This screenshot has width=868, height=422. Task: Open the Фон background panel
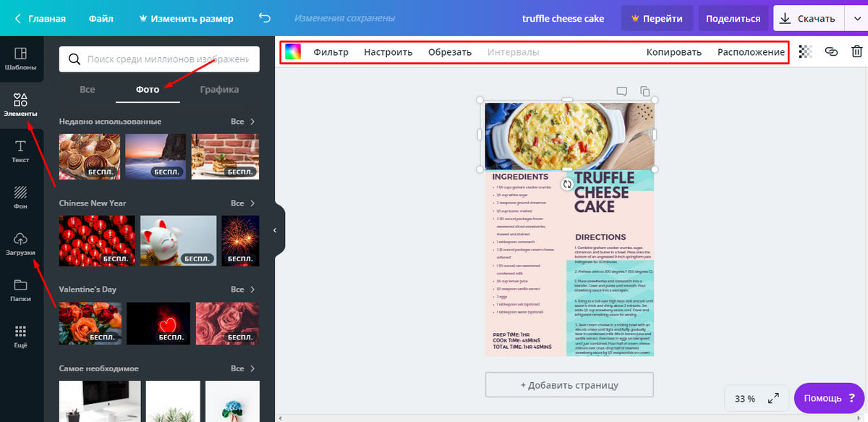point(20,197)
